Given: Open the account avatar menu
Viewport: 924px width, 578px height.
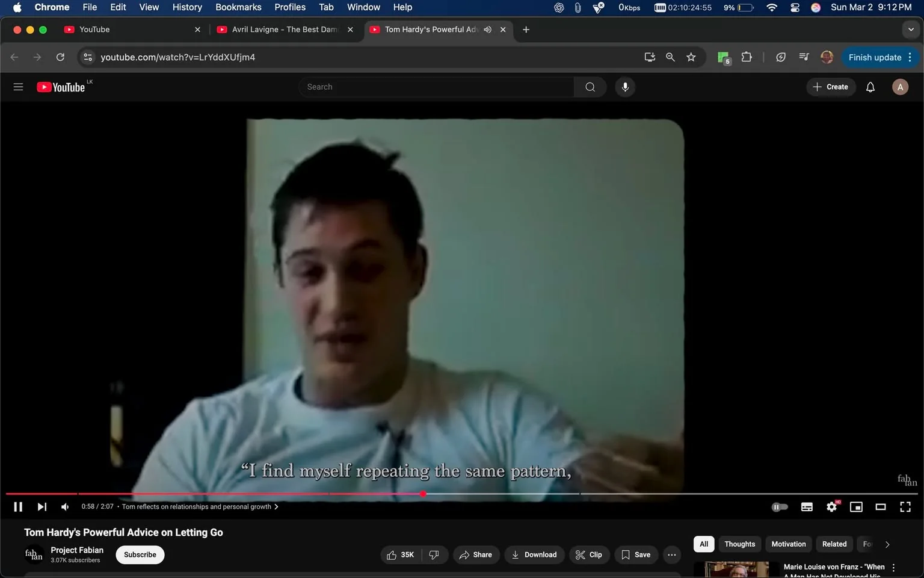Looking at the screenshot, I should coord(900,87).
